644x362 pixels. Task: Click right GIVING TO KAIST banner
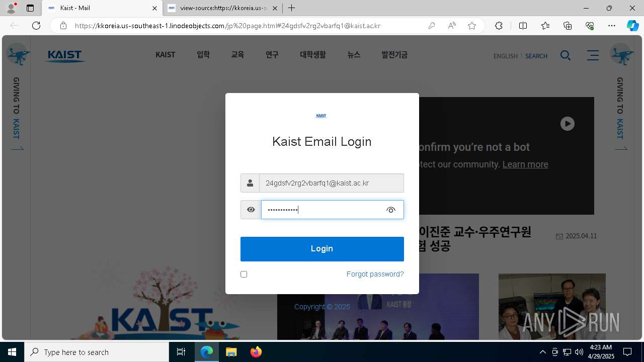coord(620,114)
